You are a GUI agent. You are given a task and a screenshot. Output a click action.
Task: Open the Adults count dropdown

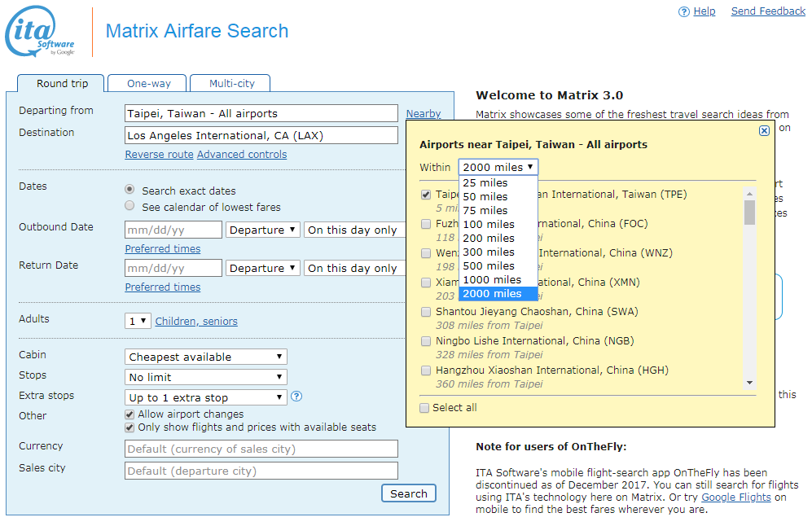[x=138, y=321]
